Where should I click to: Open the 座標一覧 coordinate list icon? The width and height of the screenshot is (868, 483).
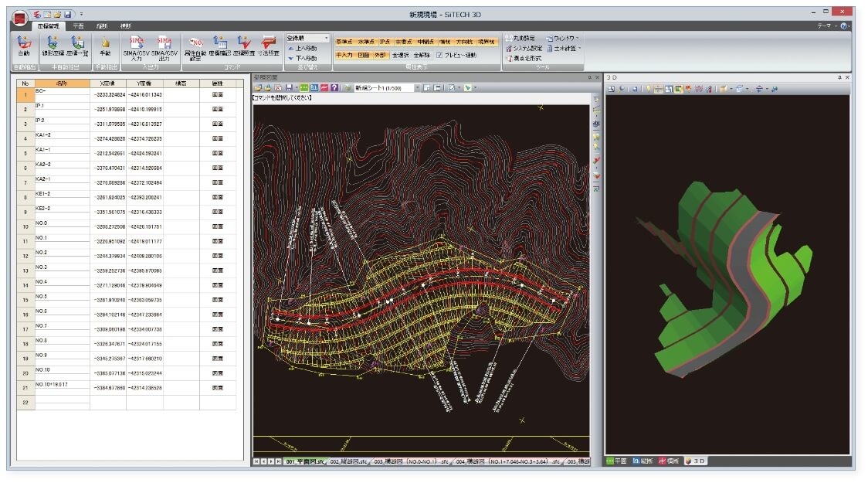[x=77, y=46]
